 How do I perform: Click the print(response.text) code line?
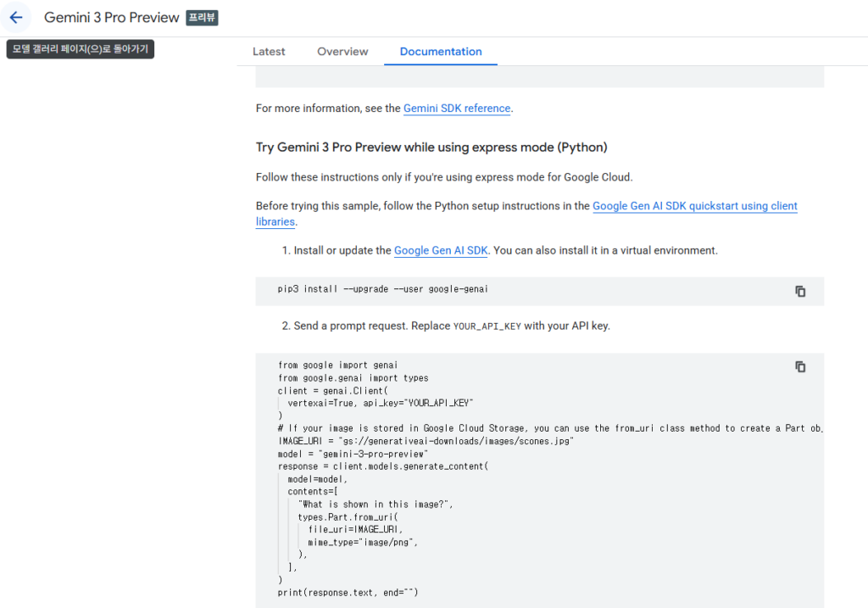tap(348, 593)
